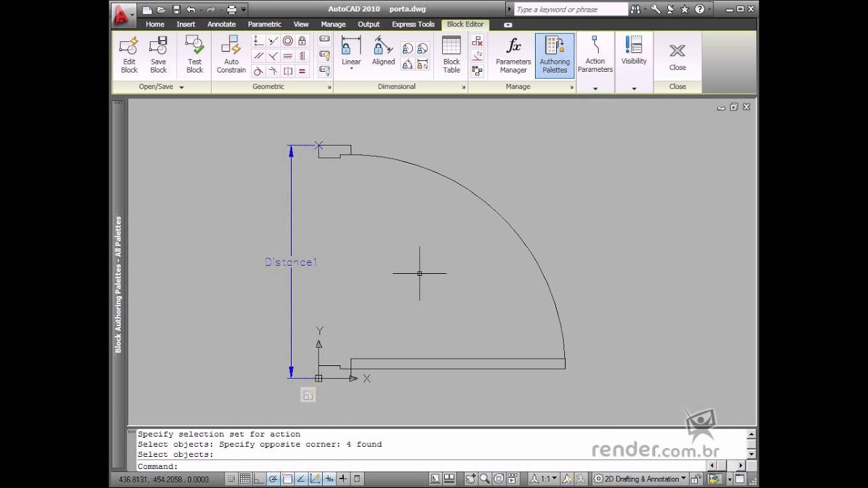Screen dimensions: 868x488
Task: Toggle Object Snap in status bar
Action: pos(287,479)
